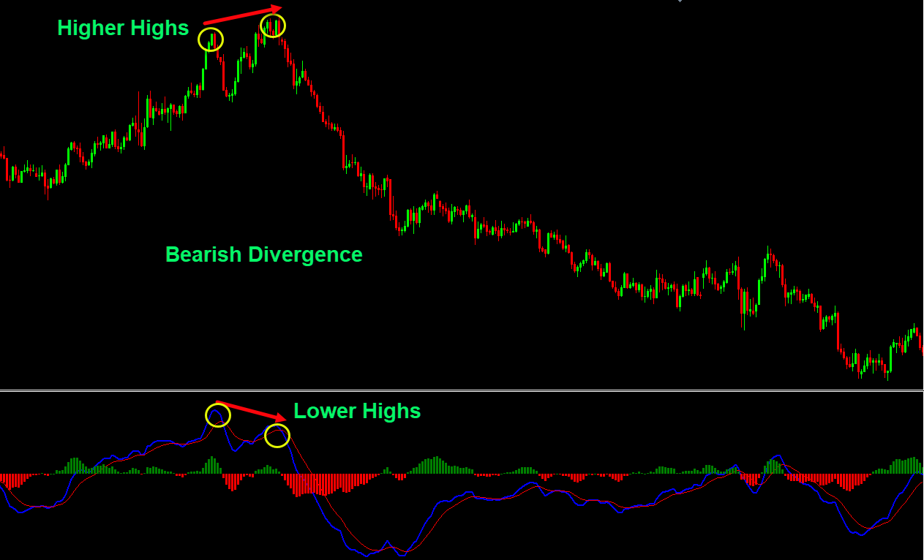Click the "Lower Highs" label
Image resolution: width=924 pixels, height=560 pixels.
pos(357,411)
